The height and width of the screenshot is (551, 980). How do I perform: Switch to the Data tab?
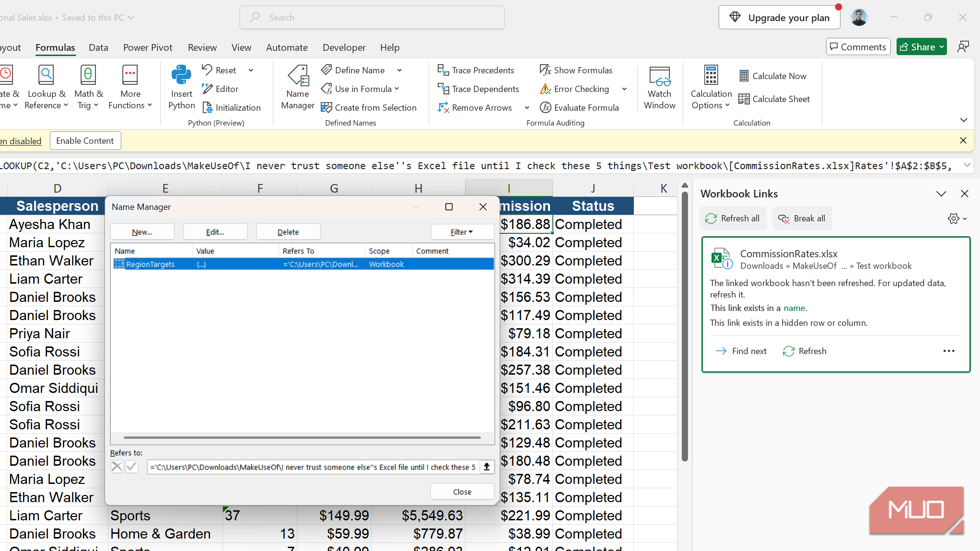(98, 47)
